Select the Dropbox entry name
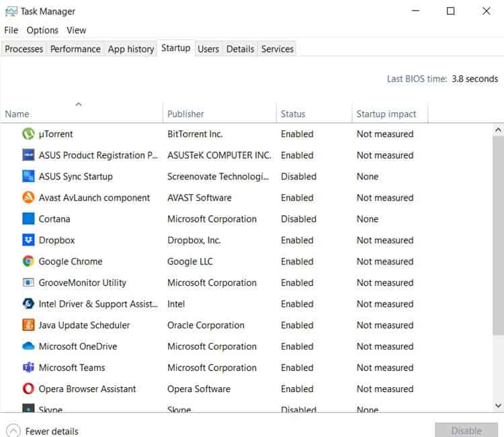504x437 pixels. tap(56, 240)
